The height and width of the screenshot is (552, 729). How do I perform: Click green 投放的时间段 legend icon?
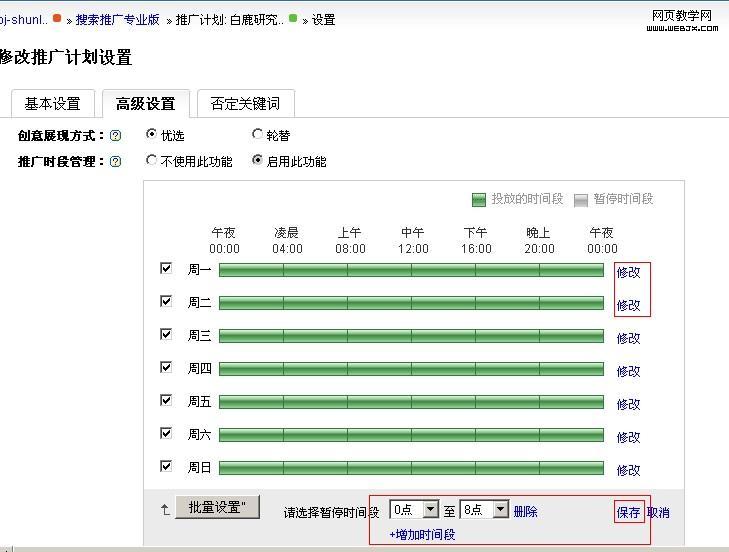[478, 200]
